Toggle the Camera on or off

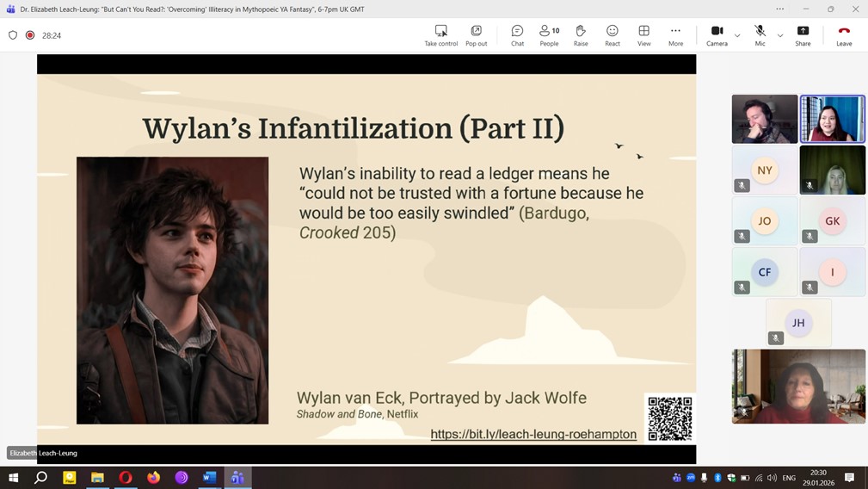click(717, 35)
